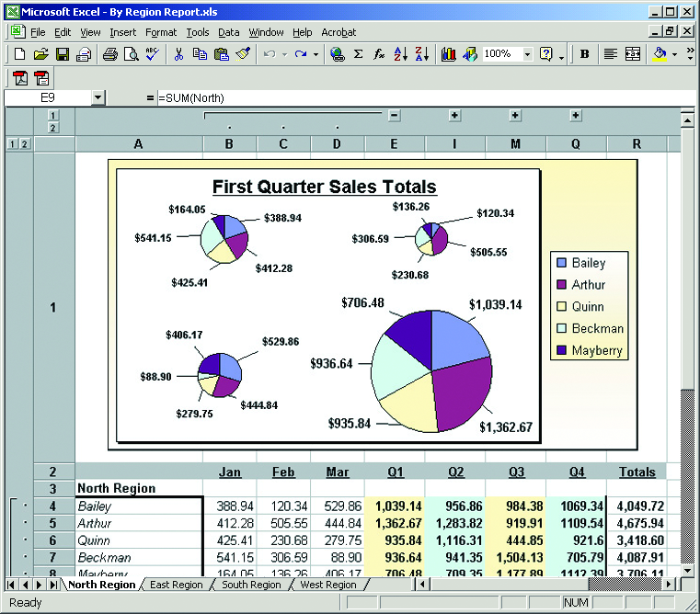Click the Cut scissors icon
Image resolution: width=700 pixels, height=614 pixels.
click(179, 54)
